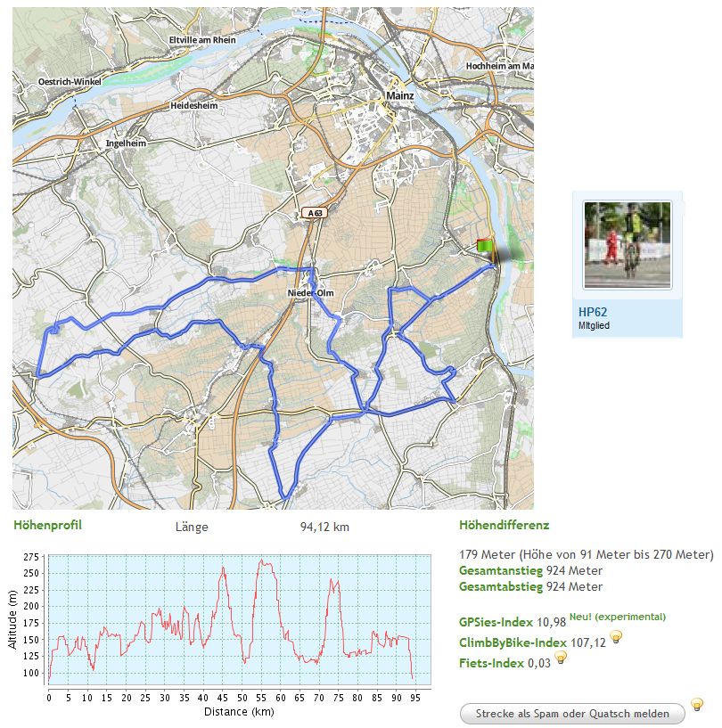The height and width of the screenshot is (728, 722).
Task: Open the GPSies-Index link
Action: [x=496, y=622]
